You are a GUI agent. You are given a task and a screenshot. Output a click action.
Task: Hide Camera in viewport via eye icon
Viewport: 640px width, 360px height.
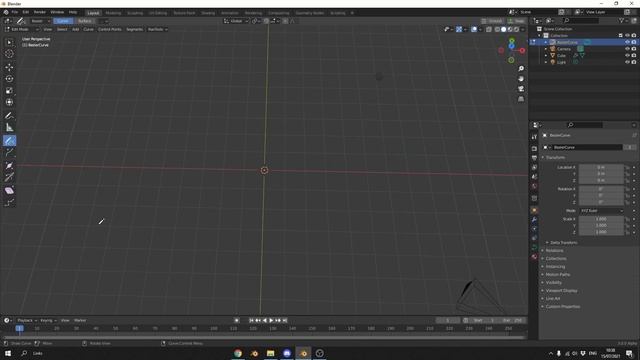(x=627, y=49)
